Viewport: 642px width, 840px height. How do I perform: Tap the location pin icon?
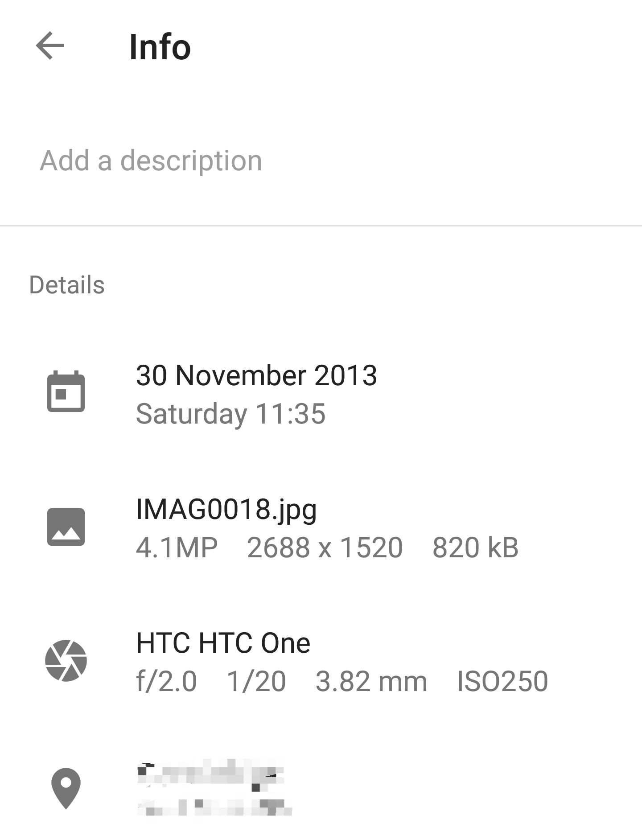click(66, 788)
